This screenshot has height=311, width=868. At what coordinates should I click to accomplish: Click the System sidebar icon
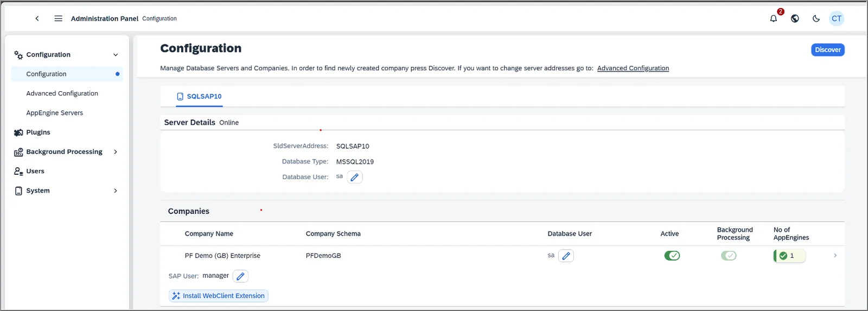[x=18, y=191]
